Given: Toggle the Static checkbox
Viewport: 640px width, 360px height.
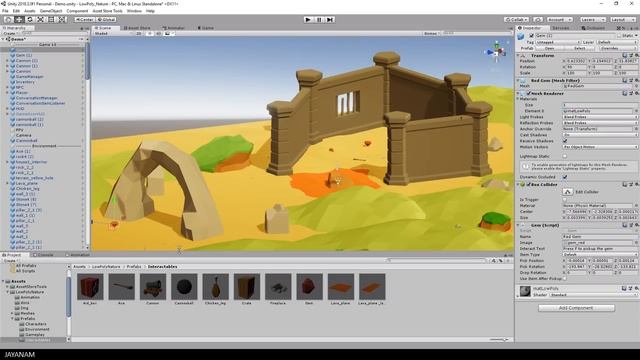Looking at the screenshot, I should [620, 36].
